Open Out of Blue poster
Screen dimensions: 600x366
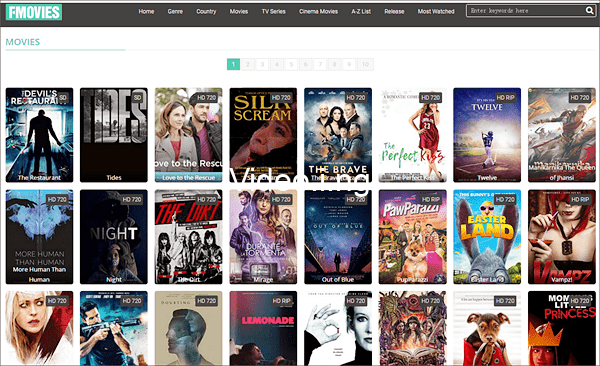(338, 237)
